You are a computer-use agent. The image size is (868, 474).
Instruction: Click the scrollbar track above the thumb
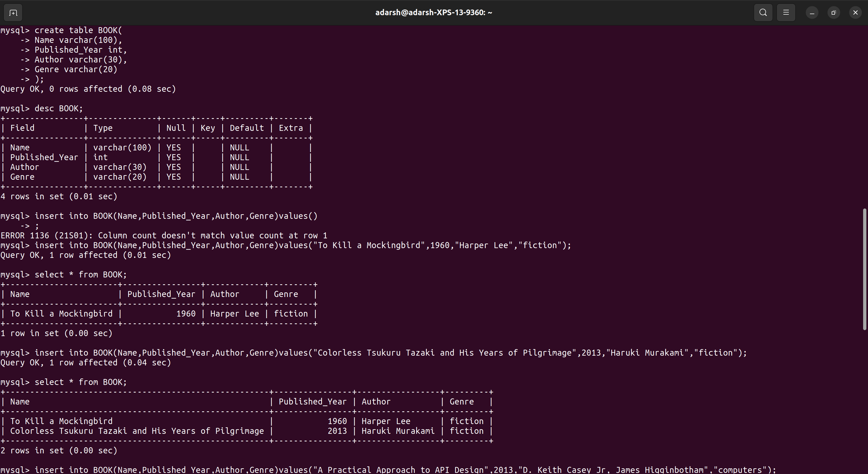[x=864, y=118]
